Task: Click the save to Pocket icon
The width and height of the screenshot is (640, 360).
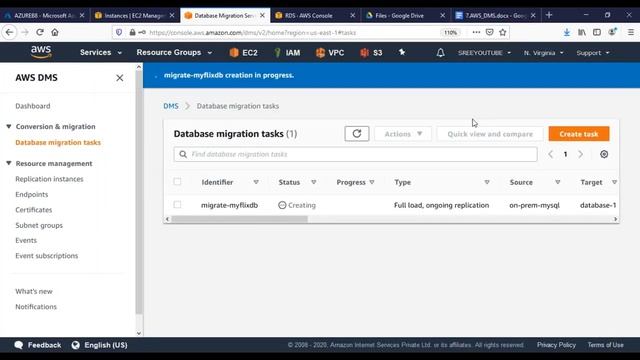Action: click(x=489, y=32)
